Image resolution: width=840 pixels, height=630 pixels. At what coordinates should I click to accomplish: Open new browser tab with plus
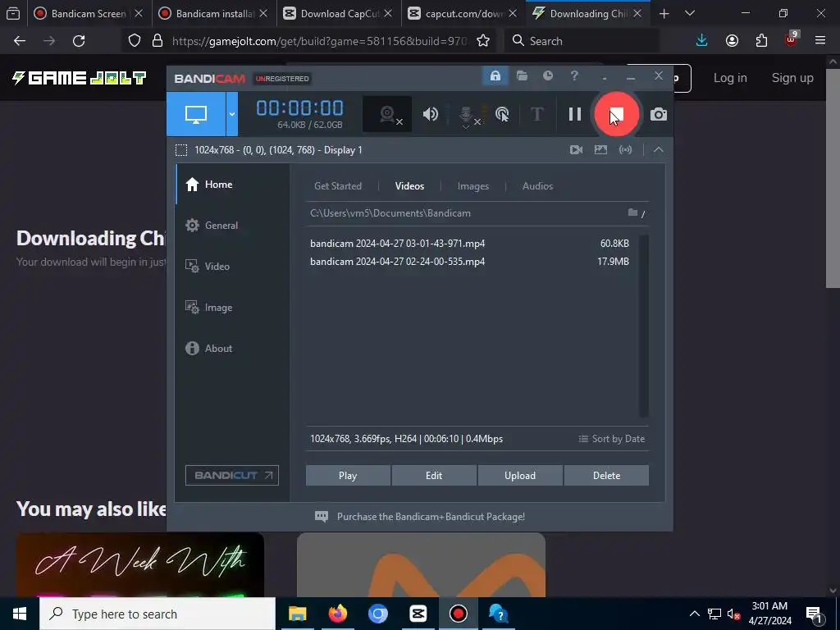tap(664, 13)
